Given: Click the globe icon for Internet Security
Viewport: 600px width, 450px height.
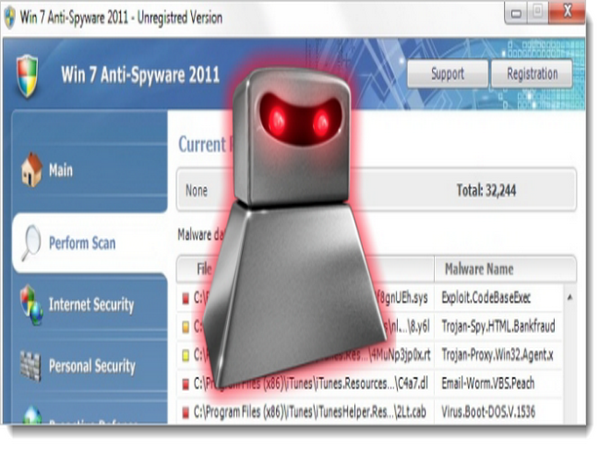Looking at the screenshot, I should tap(31, 304).
